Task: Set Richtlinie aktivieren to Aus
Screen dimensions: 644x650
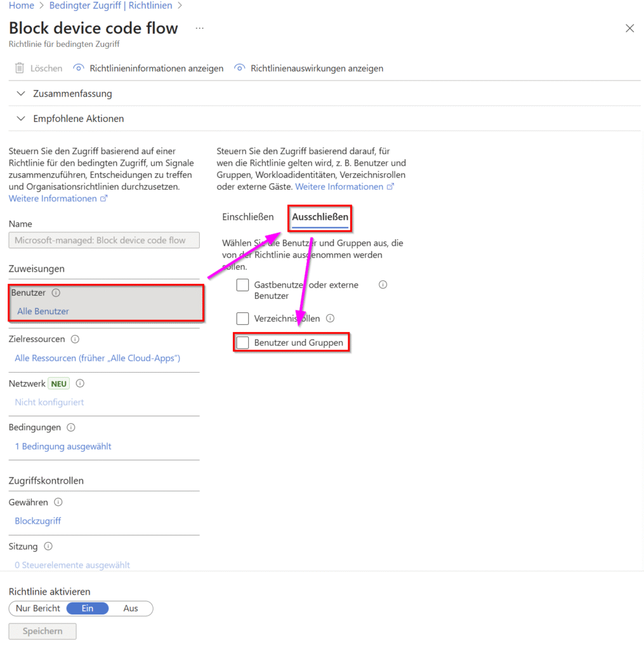Action: (131, 608)
